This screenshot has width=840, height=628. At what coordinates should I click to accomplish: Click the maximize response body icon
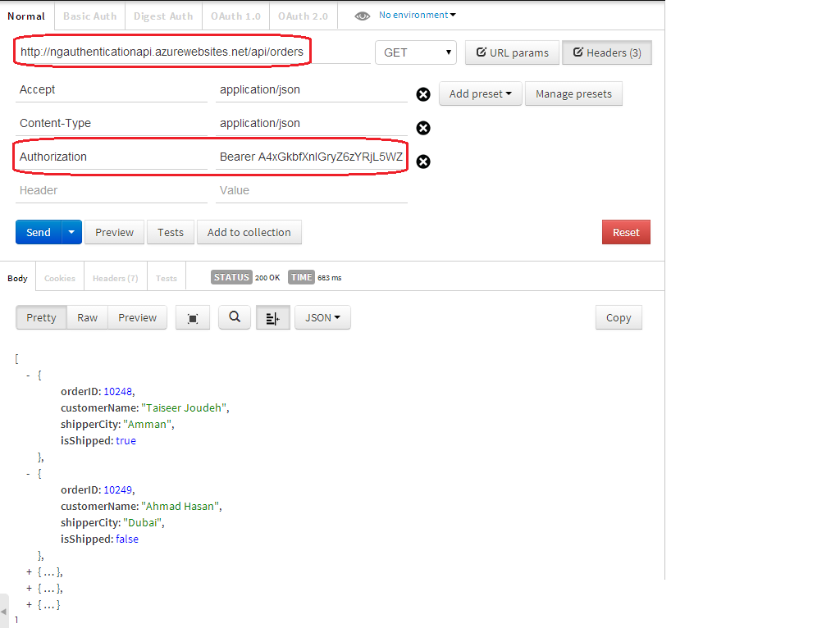click(x=192, y=317)
